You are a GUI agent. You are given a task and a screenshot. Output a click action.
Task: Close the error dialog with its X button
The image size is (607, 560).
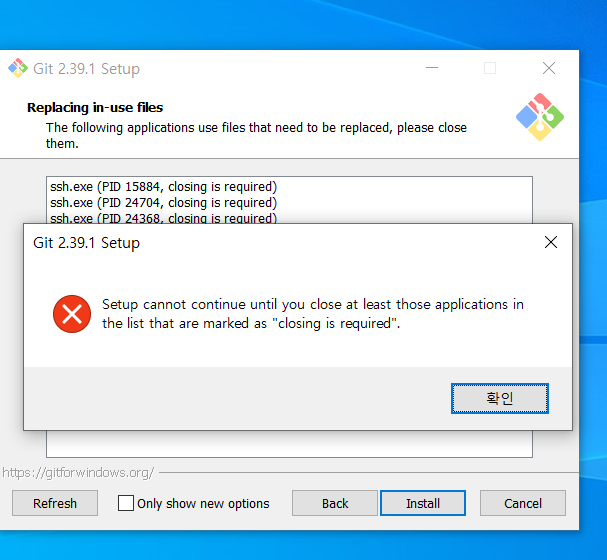tap(550, 242)
